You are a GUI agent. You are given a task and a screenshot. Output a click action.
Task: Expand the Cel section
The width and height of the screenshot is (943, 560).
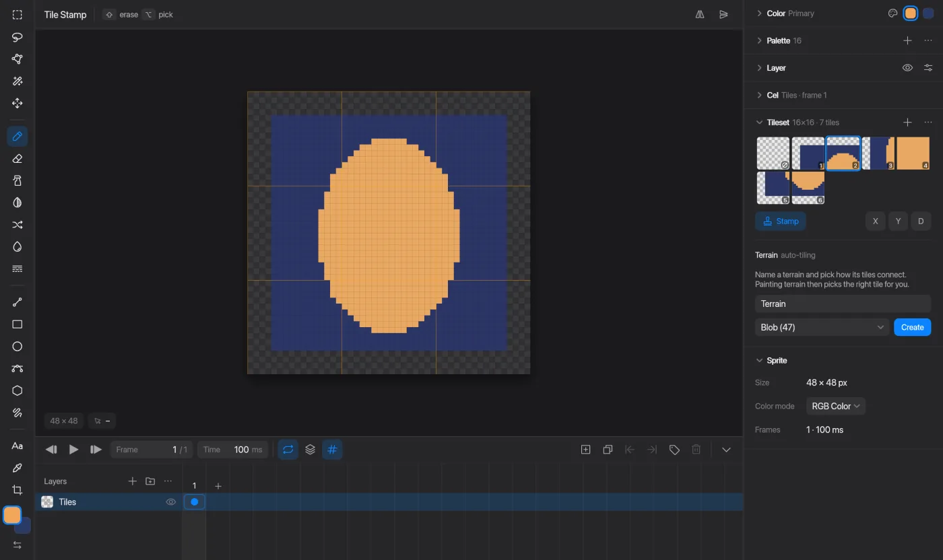tap(759, 95)
